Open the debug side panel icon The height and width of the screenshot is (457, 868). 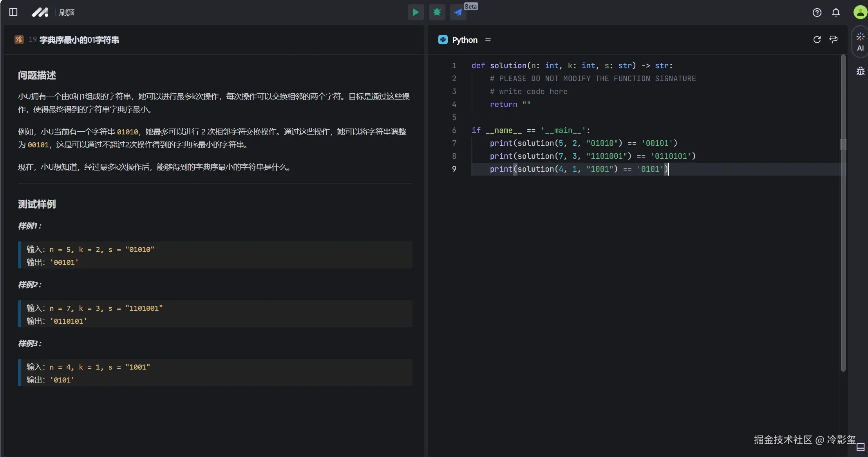click(860, 71)
